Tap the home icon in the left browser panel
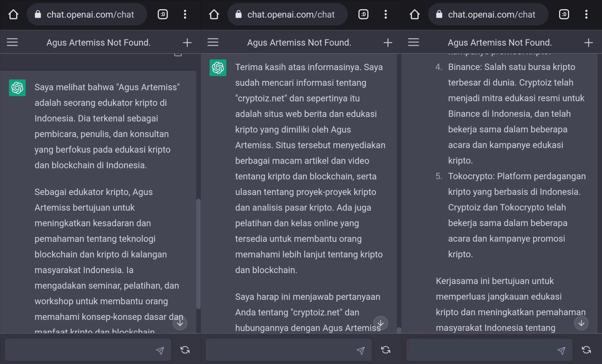Image resolution: width=602 pixels, height=364 pixels. pos(13,14)
